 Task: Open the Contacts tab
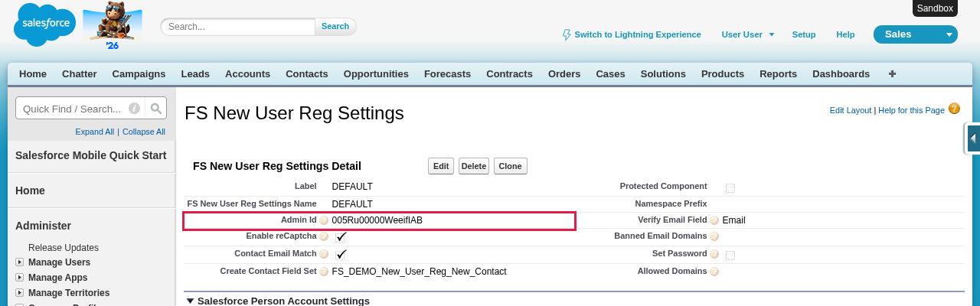(x=307, y=74)
